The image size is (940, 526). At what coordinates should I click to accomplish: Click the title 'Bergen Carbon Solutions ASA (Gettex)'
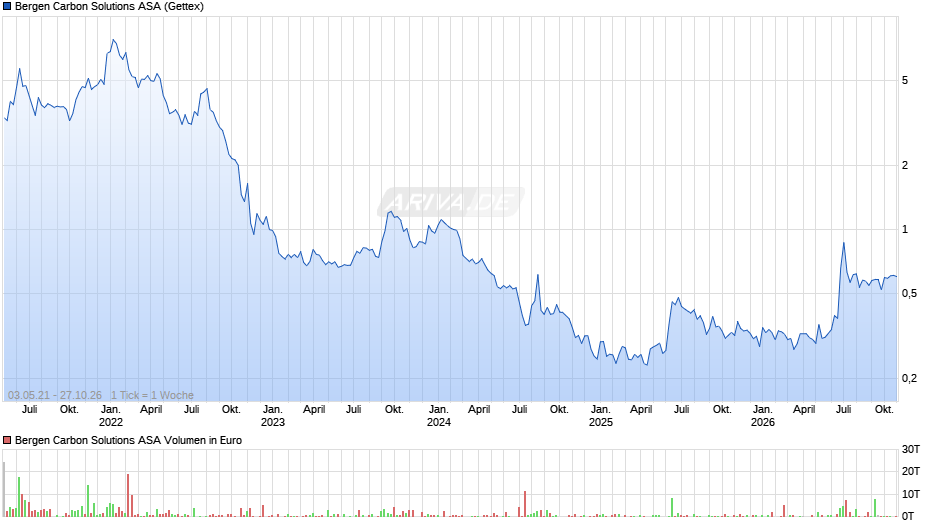(x=109, y=7)
